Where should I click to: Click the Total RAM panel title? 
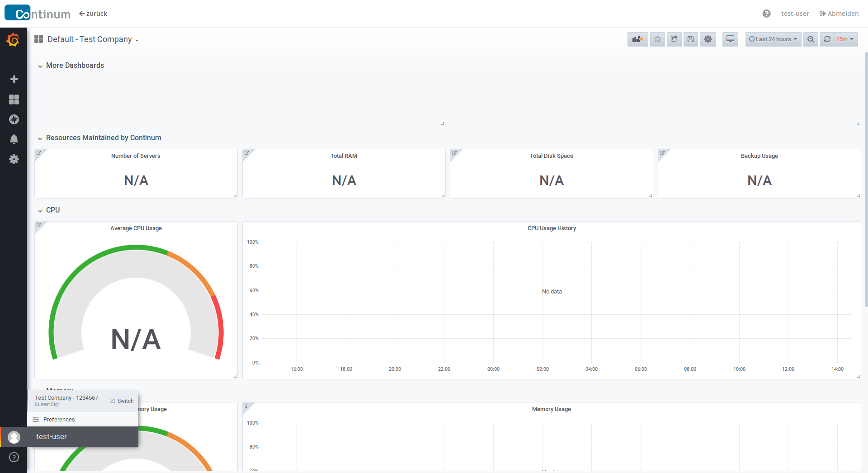pyautogui.click(x=344, y=156)
